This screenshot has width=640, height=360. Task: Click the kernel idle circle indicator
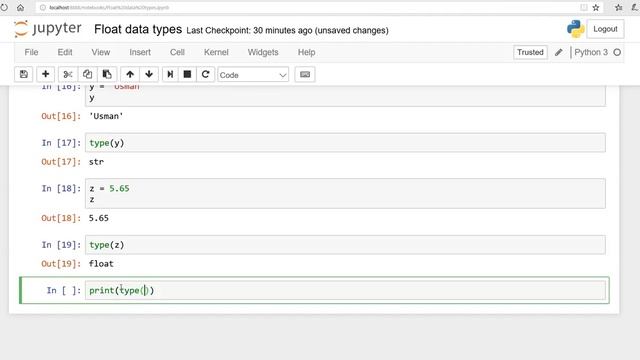[617, 52]
